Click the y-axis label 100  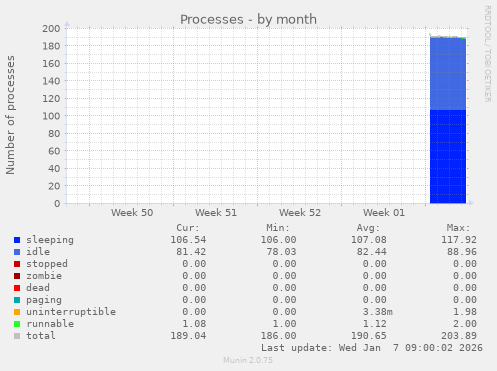(x=51, y=116)
